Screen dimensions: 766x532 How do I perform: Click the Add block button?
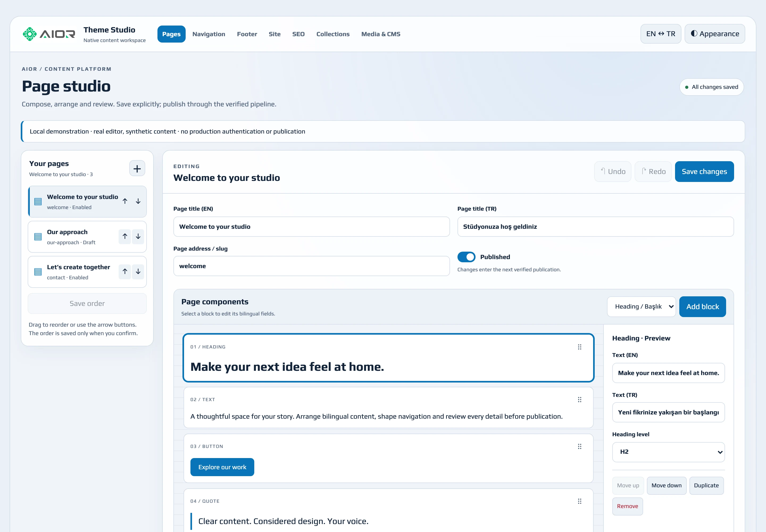[703, 307]
